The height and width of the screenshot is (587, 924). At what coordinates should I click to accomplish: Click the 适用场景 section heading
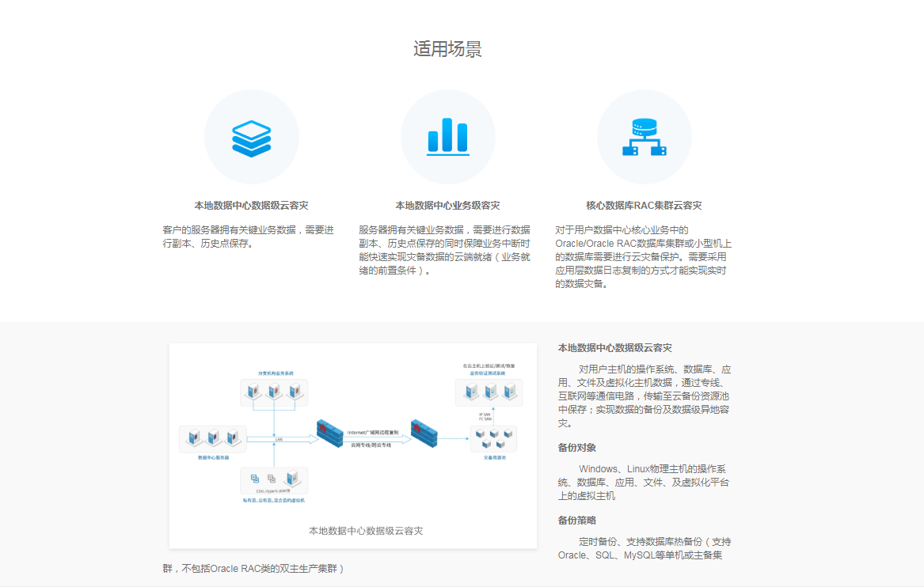pyautogui.click(x=447, y=49)
